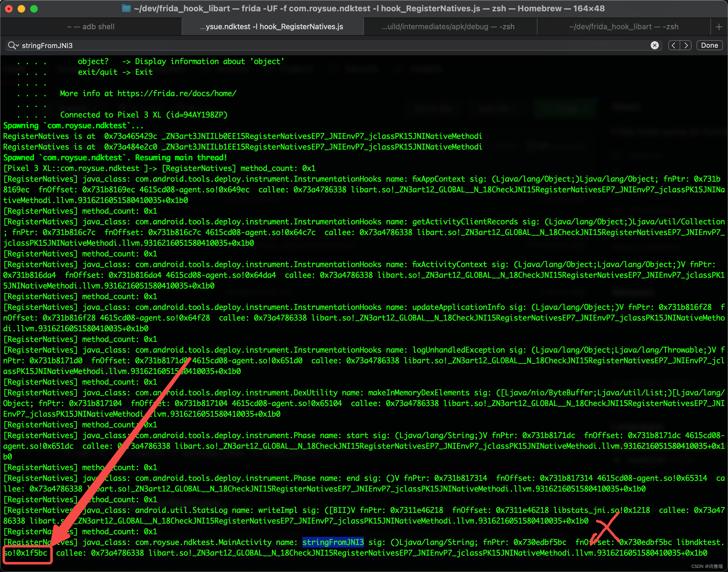Click android.util.StatsLog class name
This screenshot has width=728, height=572.
181,510
